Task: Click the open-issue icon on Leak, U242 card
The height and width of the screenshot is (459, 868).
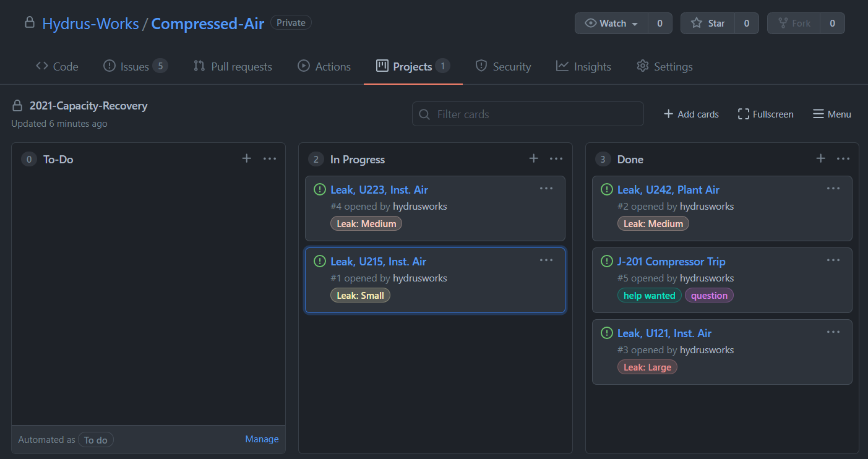Action: (607, 189)
